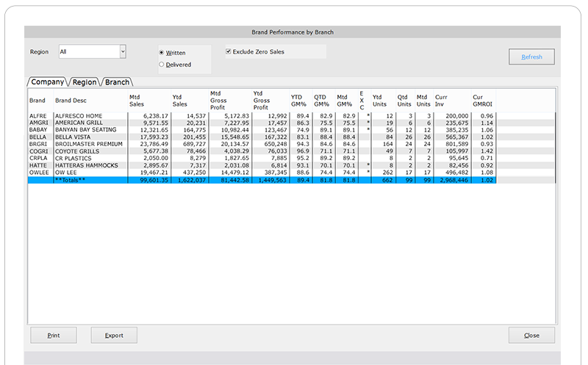Image resolution: width=588 pixels, height=365 pixels.
Task: Switch to the Company tab
Action: point(47,82)
